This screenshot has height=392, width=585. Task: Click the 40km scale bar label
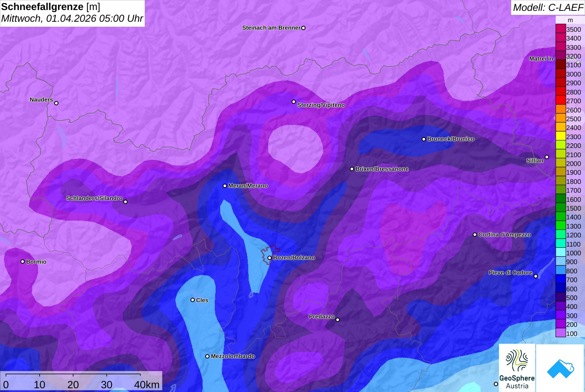[147, 384]
